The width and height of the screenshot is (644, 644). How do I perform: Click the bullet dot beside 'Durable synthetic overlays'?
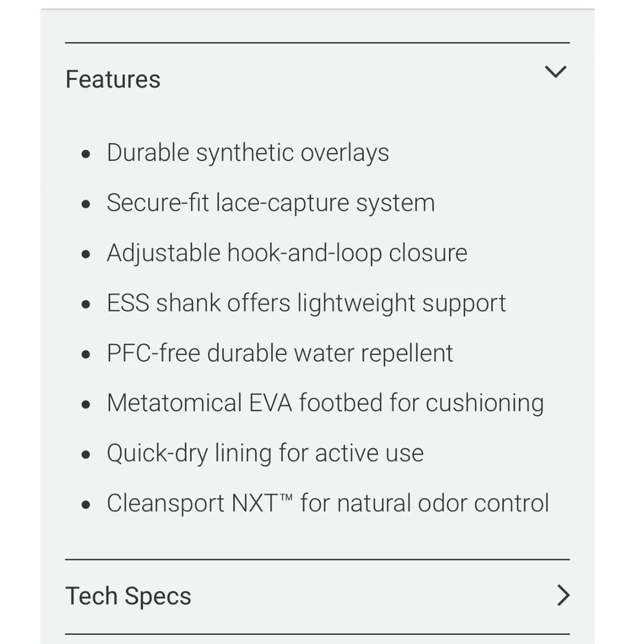coord(86,155)
